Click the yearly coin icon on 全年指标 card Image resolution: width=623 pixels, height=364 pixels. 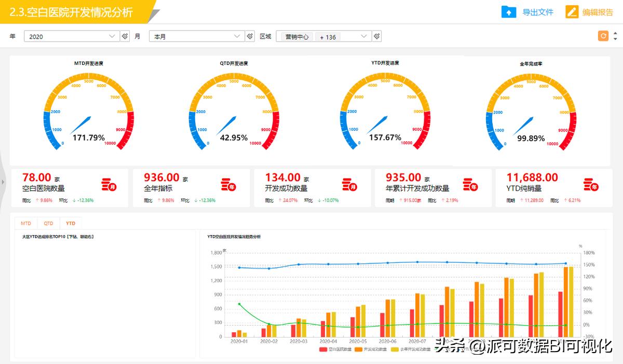click(x=228, y=184)
